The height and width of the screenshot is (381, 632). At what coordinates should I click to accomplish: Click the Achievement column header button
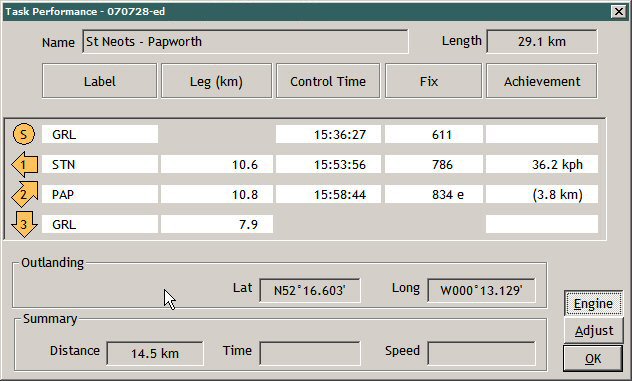click(x=542, y=81)
